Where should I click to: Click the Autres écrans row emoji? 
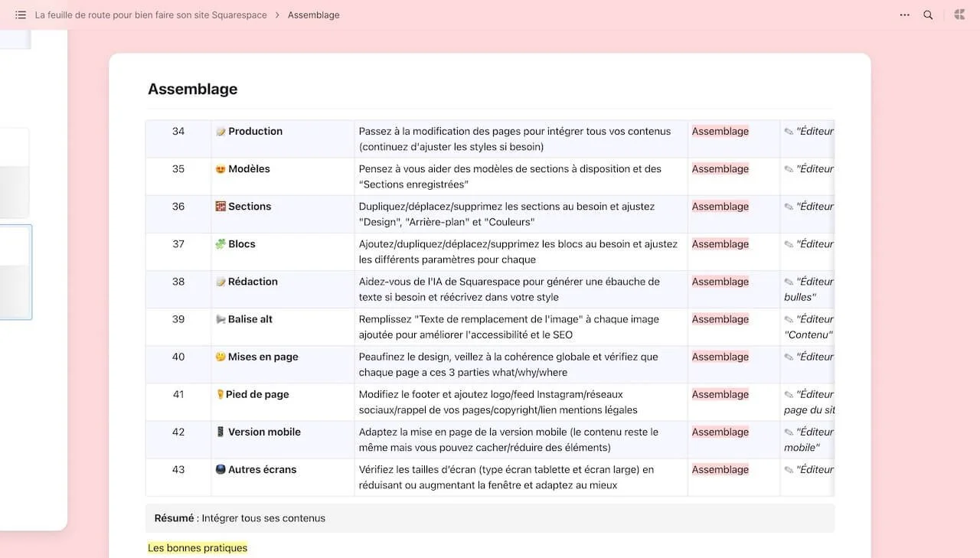(x=220, y=469)
